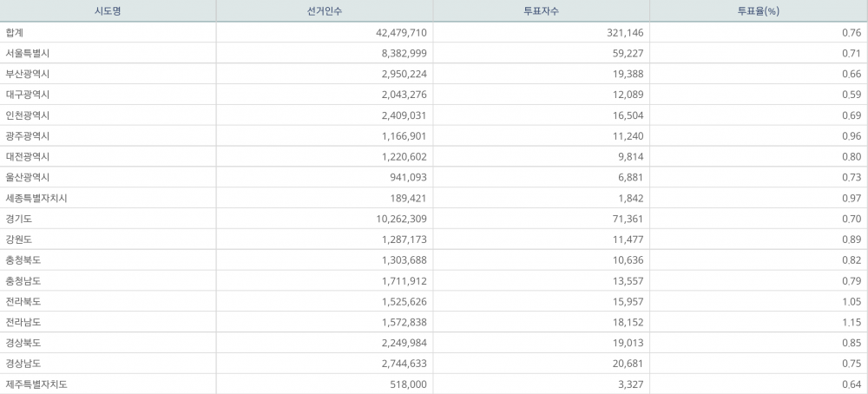
Task: Select the 제주특별자치도 row label
Action: point(36,384)
